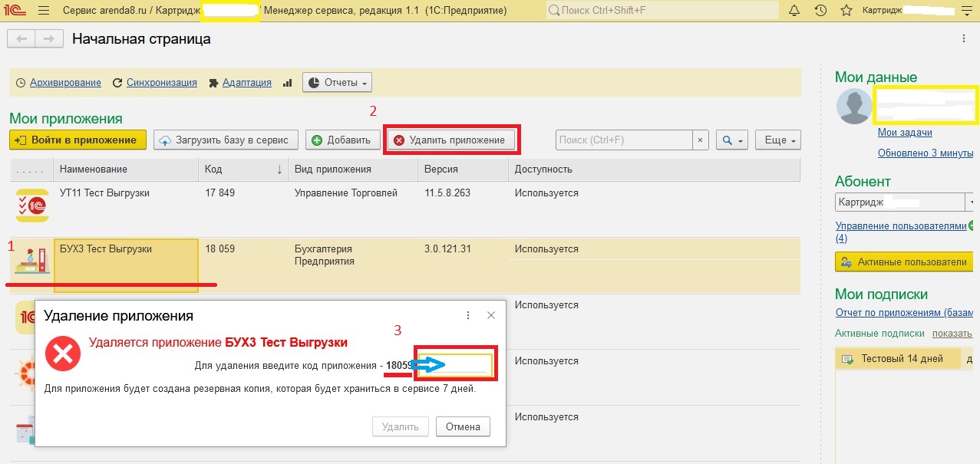Click the УТ11 Тест Выгрузки app icon
Viewport: 980px width, 464px height.
[x=31, y=204]
